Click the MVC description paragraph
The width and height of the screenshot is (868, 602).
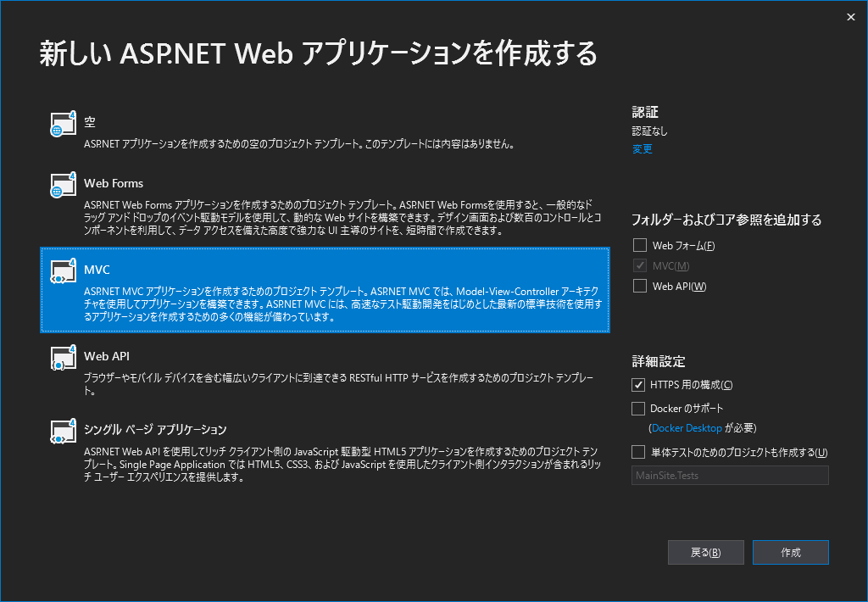[342, 304]
